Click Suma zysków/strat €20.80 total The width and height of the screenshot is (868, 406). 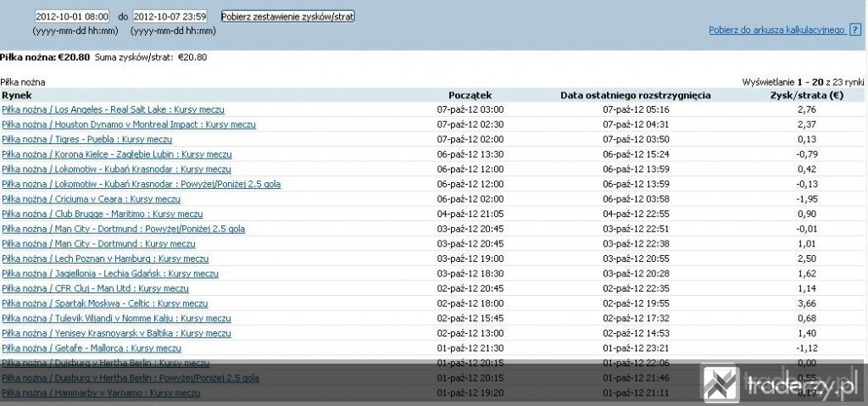pos(151,57)
